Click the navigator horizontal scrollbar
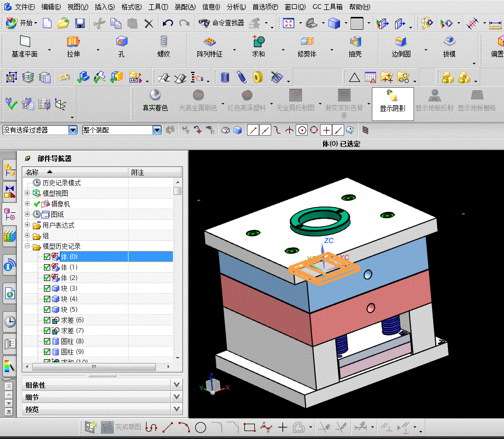Viewport: 504px width, 439px height. tap(95, 366)
